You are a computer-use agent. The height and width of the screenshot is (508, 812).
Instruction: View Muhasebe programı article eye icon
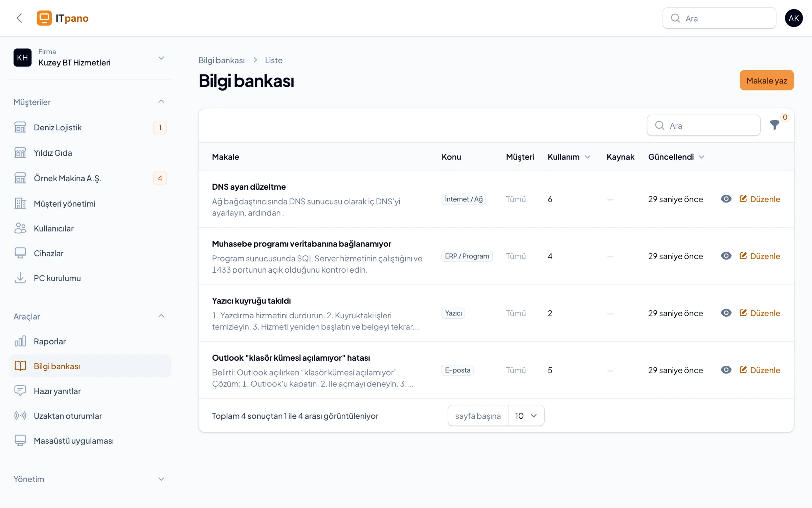tap(726, 256)
